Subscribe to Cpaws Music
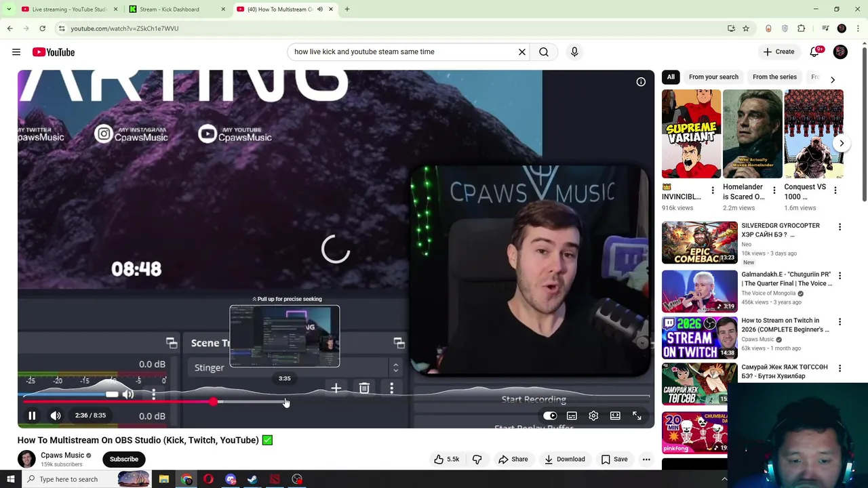This screenshot has height=488, width=868. 124,459
